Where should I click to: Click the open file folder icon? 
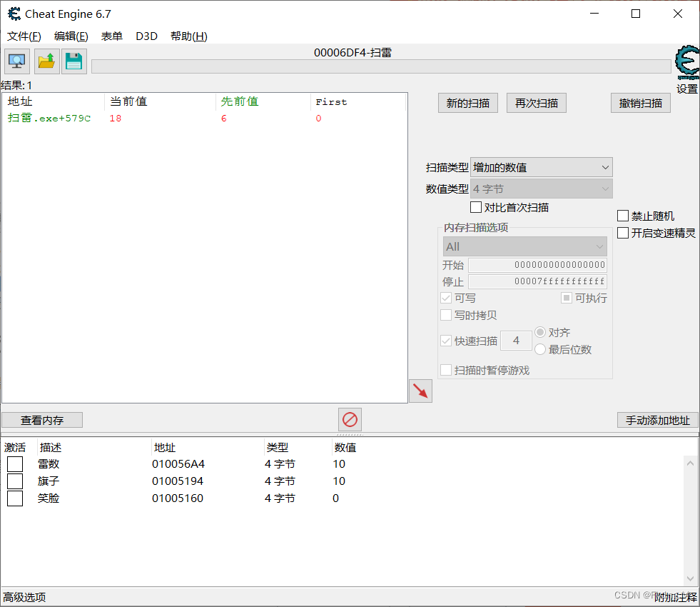coord(46,61)
